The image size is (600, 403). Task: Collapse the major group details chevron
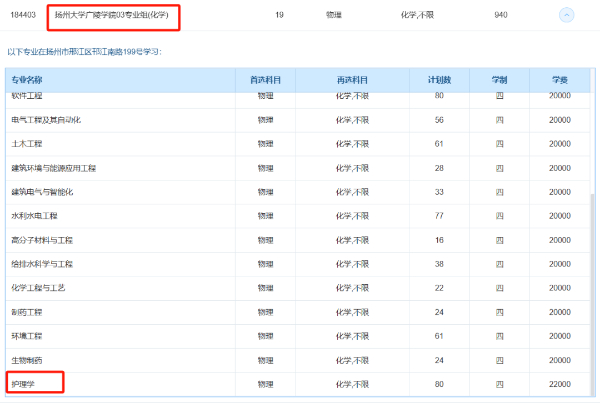point(566,15)
